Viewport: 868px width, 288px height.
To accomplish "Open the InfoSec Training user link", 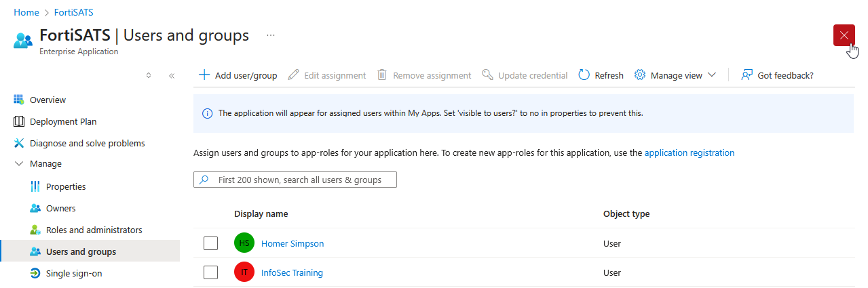I will click(292, 272).
